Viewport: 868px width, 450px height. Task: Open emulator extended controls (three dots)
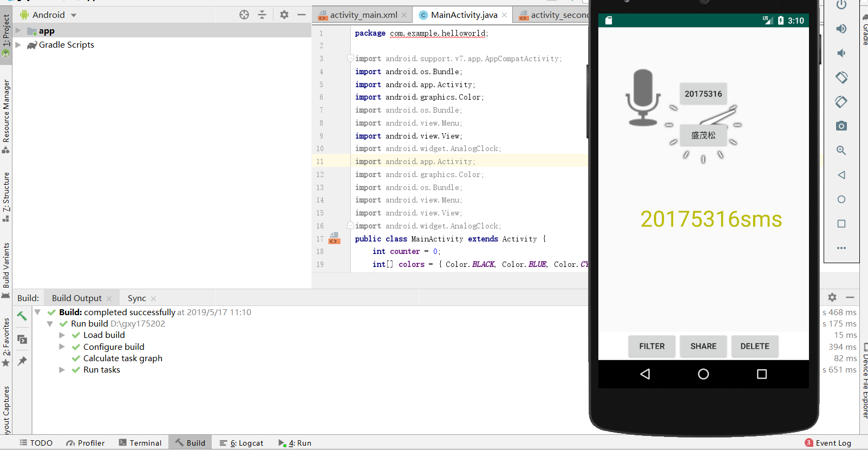click(841, 248)
